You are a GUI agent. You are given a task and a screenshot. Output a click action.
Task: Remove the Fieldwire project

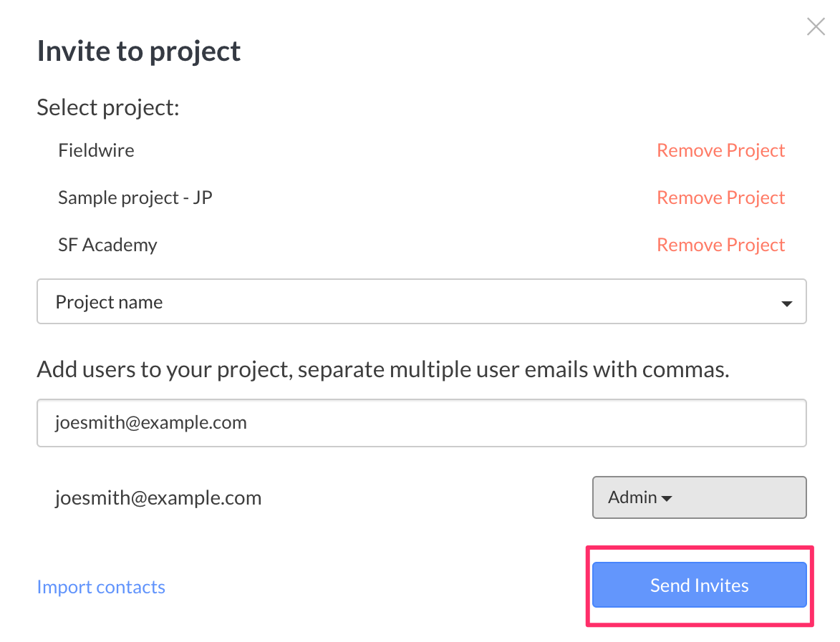(x=720, y=150)
